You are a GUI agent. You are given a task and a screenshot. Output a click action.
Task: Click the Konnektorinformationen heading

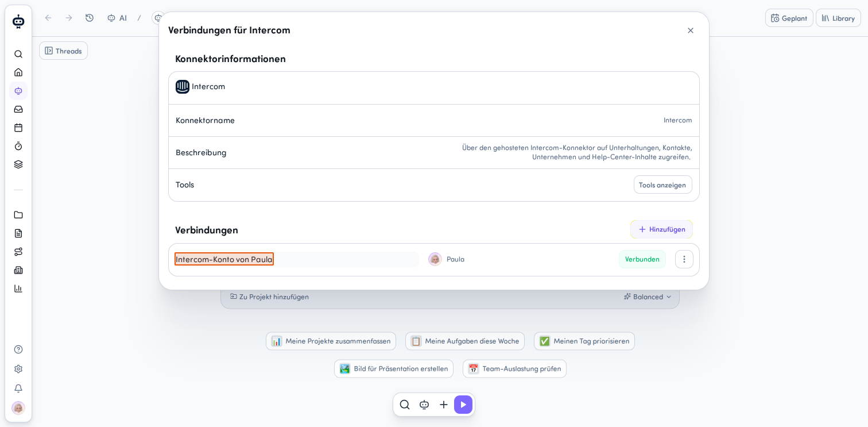pyautogui.click(x=230, y=59)
